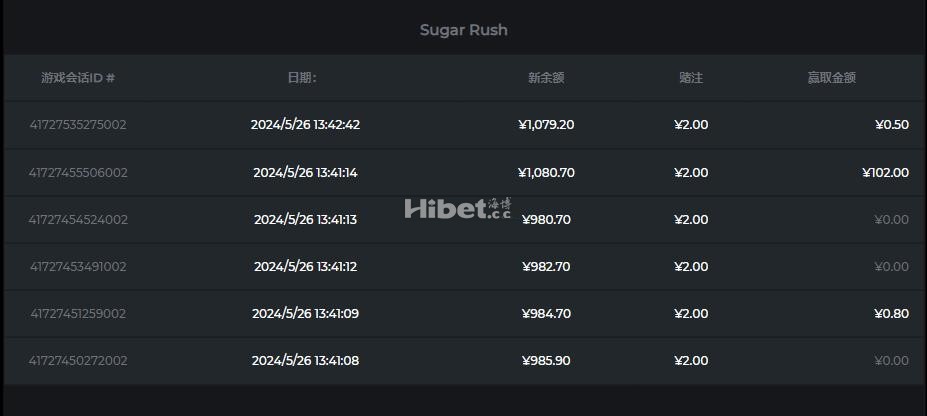Screen dimensions: 927x416
Task: Open session ID 41727451259002
Action: coord(78,313)
